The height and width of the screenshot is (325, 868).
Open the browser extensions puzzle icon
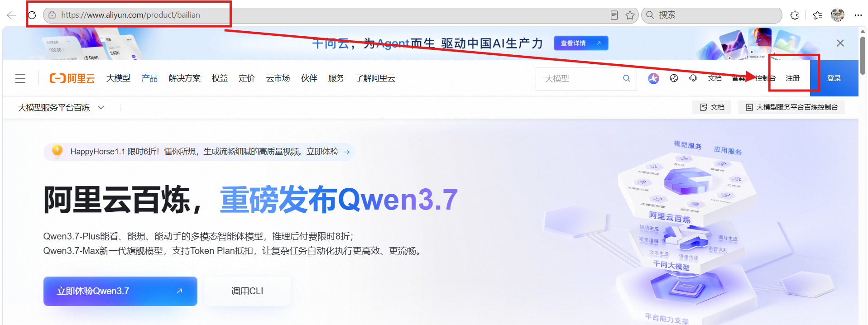click(795, 15)
